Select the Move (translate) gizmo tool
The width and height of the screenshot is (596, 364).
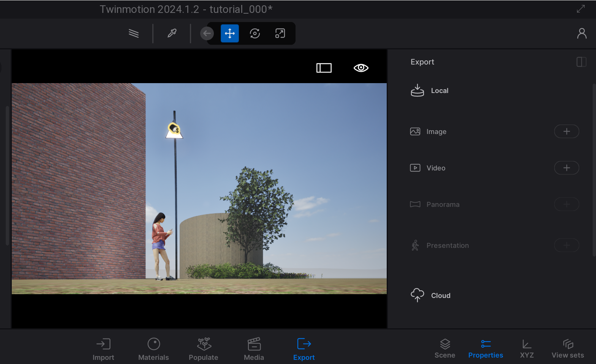(229, 33)
